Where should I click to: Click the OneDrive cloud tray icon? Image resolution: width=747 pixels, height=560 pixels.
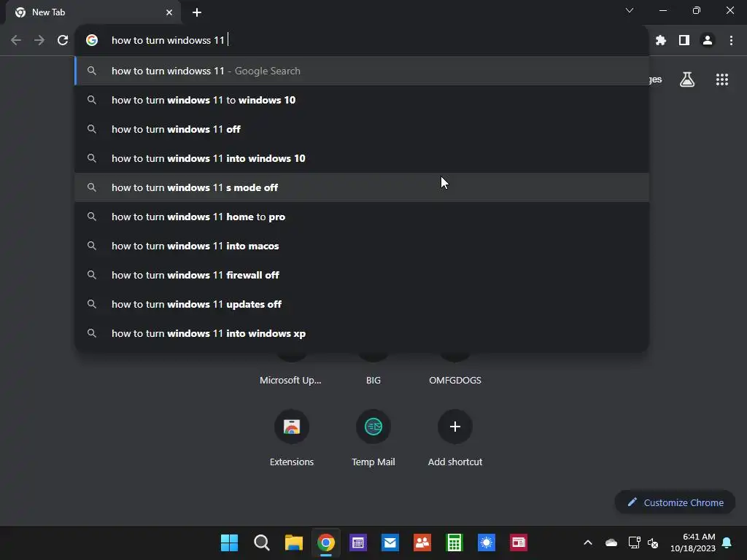click(x=611, y=542)
